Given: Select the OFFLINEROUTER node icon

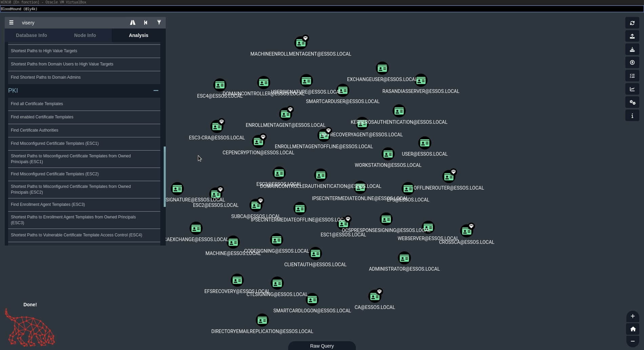Looking at the screenshot, I should [x=449, y=177].
